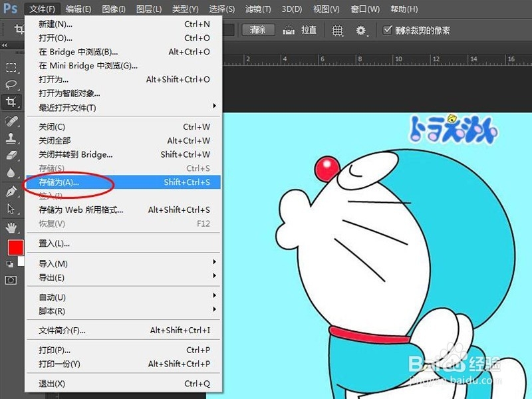Toggle Quick Mask mode icon
This screenshot has height=399, width=532.
[11, 280]
